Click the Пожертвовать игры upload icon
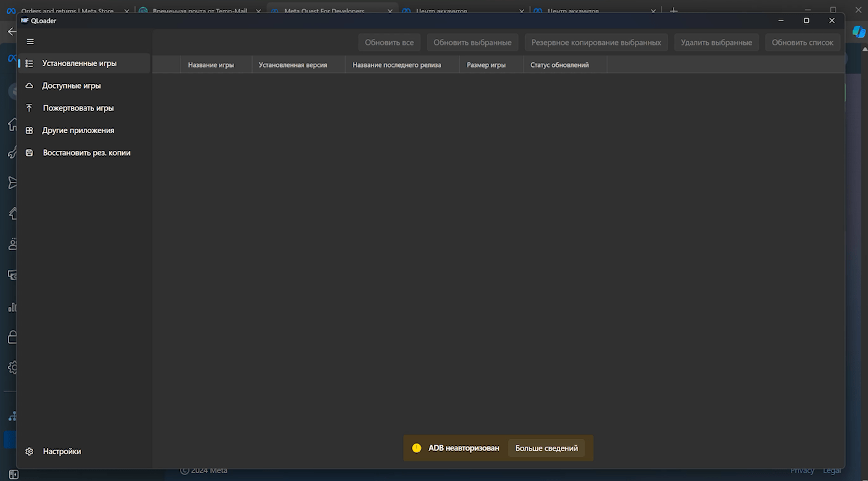 click(29, 108)
